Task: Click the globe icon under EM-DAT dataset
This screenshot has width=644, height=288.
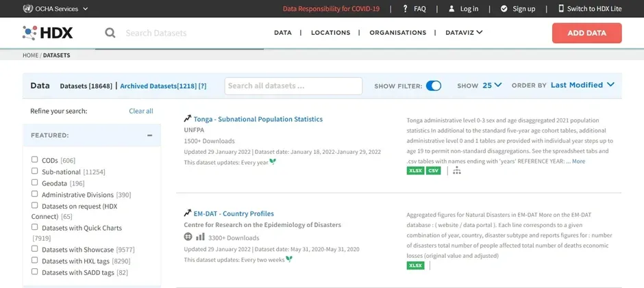Action: (x=188, y=237)
